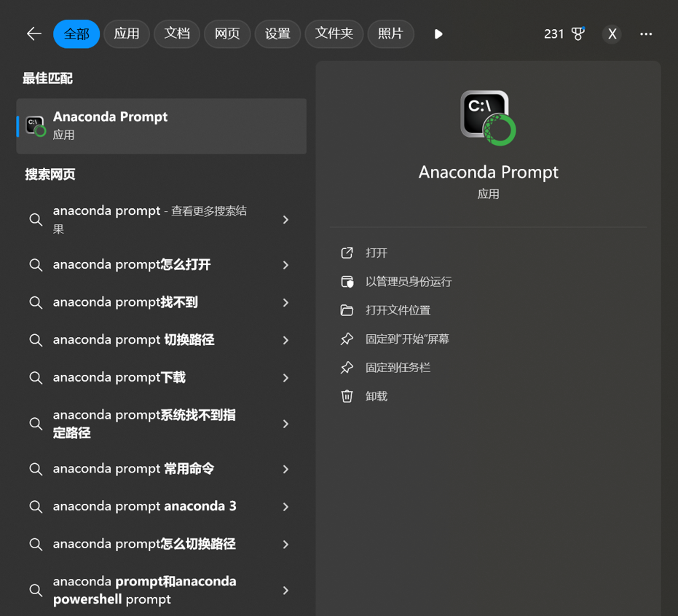This screenshot has height=616, width=678.
Task: Click search icon beside 'anaconda prompt 常用命令'
Action: (x=36, y=469)
